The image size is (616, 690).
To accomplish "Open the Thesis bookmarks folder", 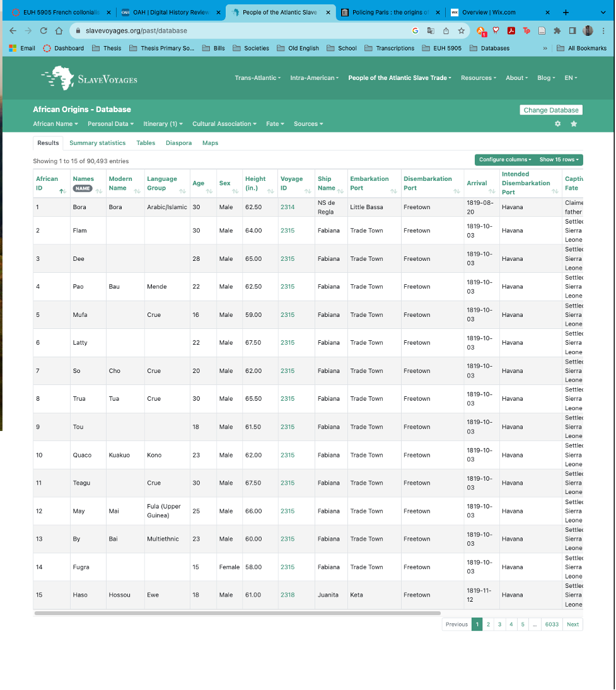I will 107,49.
